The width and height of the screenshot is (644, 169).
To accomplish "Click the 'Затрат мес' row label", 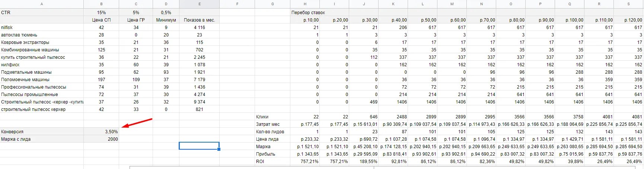I will coord(272,124).
